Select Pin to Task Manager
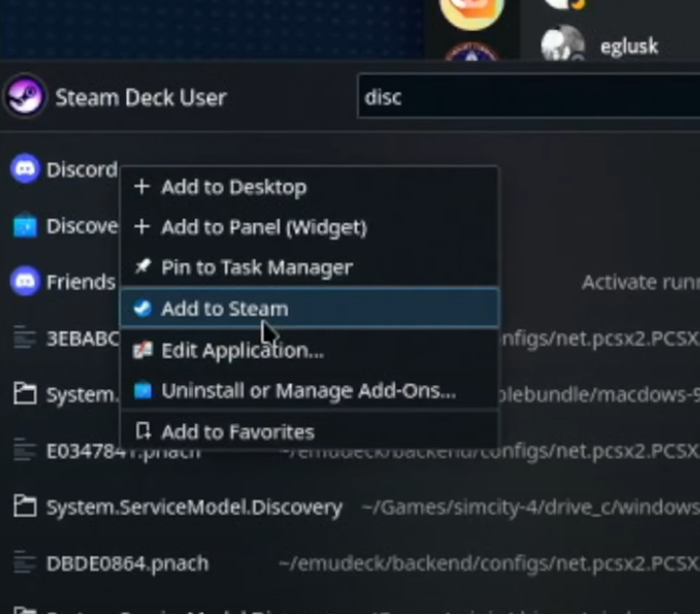This screenshot has width=700, height=614. tap(309, 267)
